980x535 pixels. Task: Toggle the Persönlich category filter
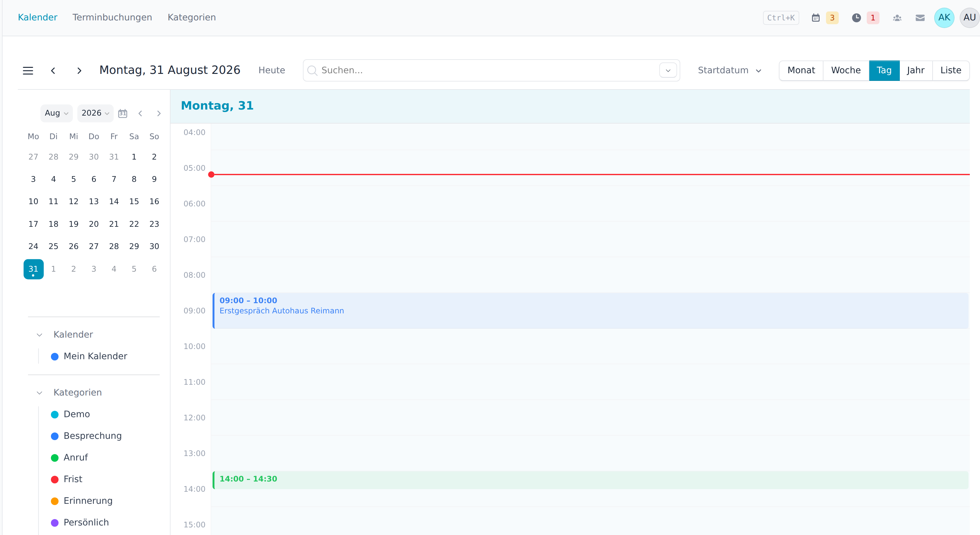80,523
